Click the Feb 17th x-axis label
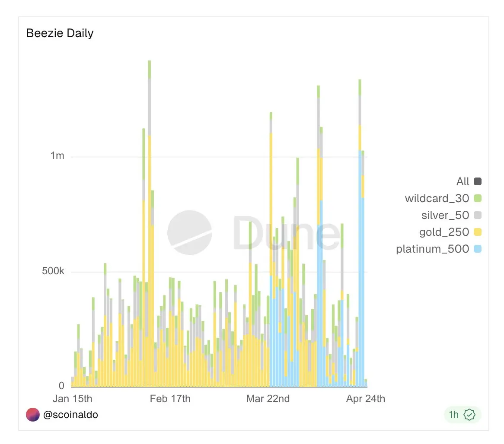Viewport: 504px width, 444px height. coord(170,399)
